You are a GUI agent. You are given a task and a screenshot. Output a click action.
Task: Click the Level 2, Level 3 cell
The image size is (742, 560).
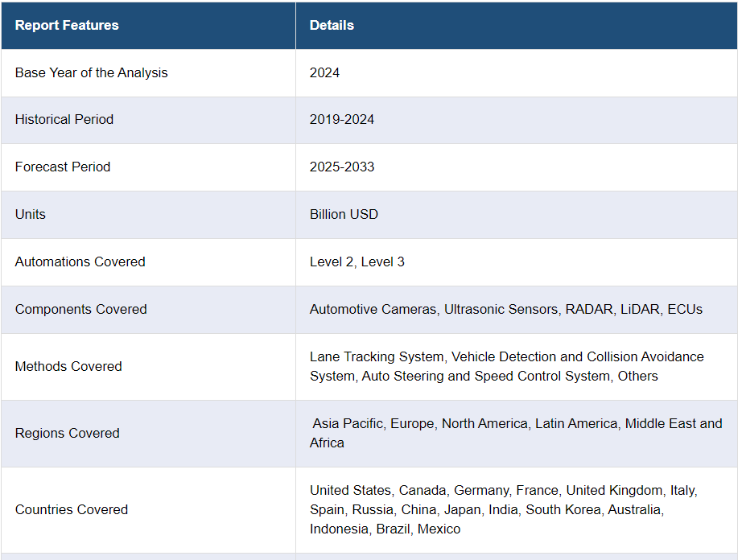(357, 261)
